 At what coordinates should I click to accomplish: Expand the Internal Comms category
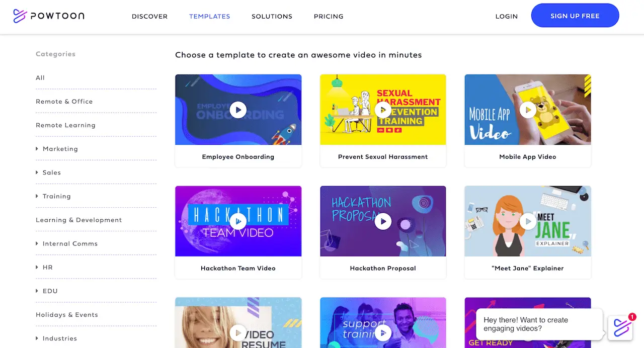coord(37,243)
